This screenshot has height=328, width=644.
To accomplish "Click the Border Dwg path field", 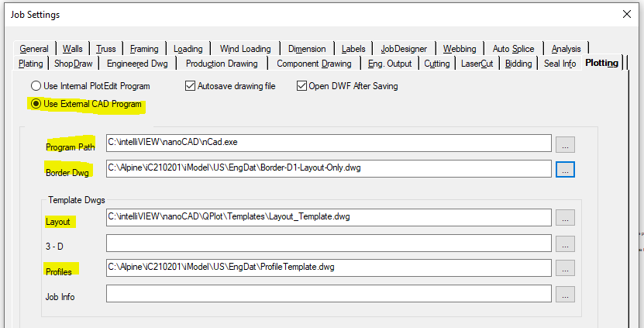I will (x=329, y=168).
